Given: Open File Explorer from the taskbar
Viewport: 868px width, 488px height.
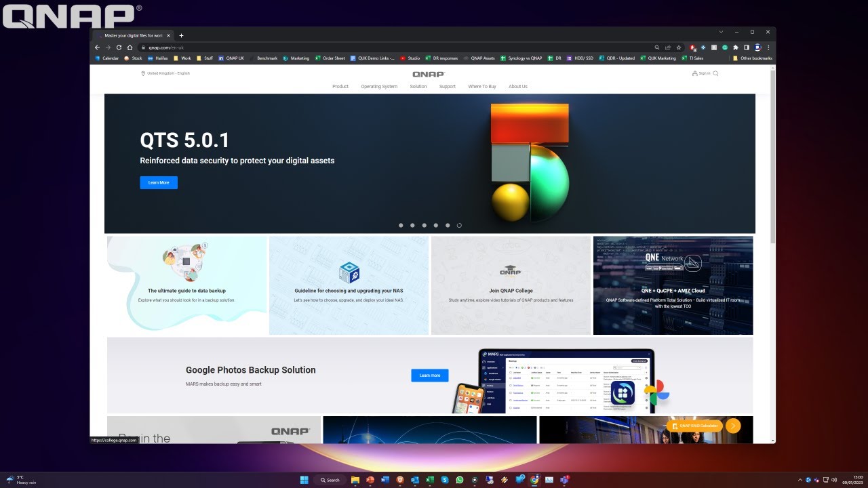Looking at the screenshot, I should point(355,480).
